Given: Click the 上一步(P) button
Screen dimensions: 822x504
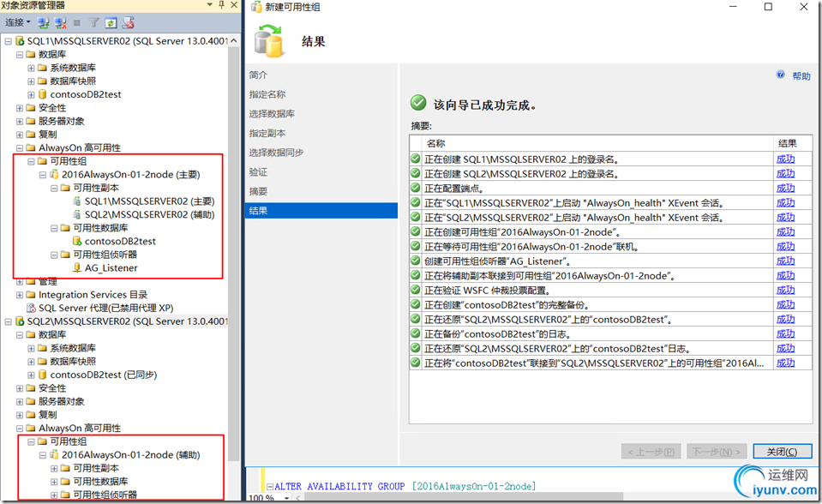Looking at the screenshot, I should 651,452.
